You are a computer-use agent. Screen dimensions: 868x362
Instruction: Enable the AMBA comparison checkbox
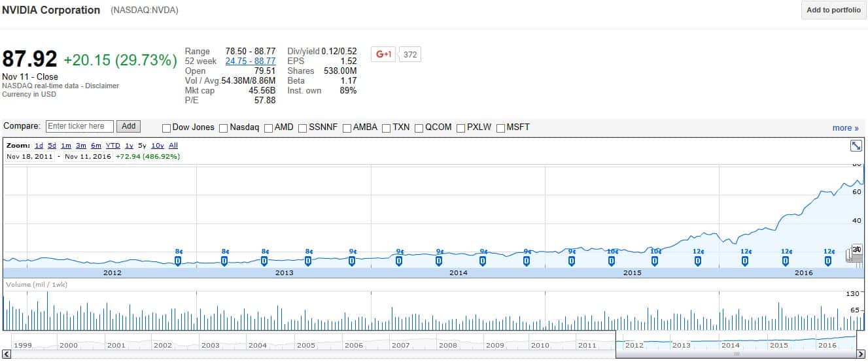coord(347,128)
